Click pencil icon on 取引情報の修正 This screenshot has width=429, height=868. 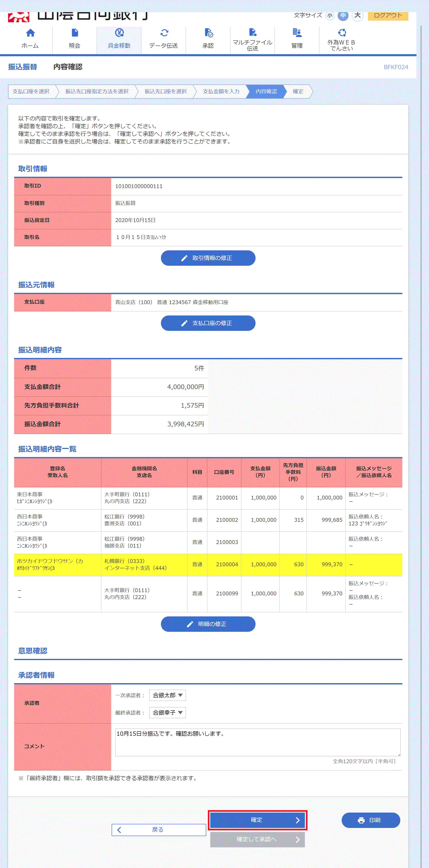pyautogui.click(x=184, y=258)
